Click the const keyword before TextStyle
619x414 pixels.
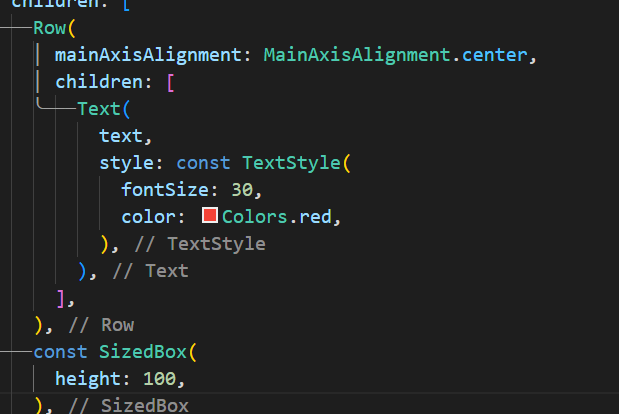(x=203, y=163)
